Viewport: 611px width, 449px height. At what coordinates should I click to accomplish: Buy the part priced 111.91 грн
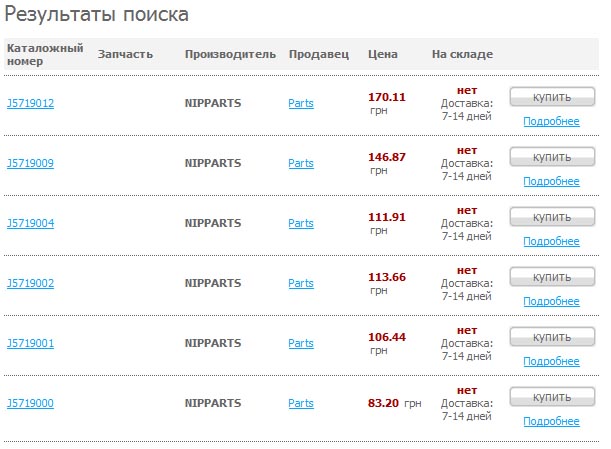point(552,217)
